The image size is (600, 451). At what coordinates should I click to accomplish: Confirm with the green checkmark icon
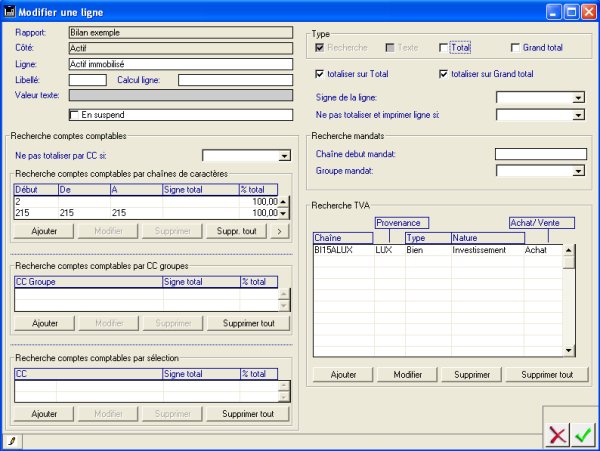tap(584, 435)
